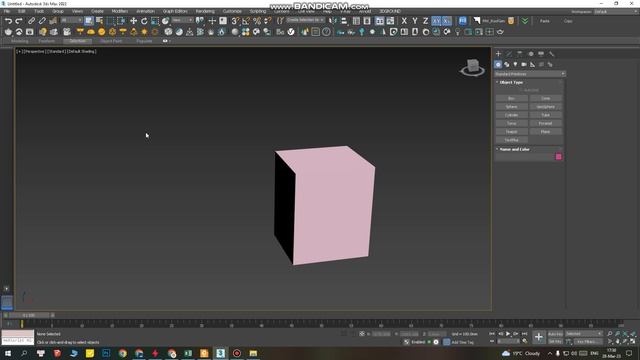Open the Edit menu
Viewport: 640px width, 360px height.
[22, 11]
